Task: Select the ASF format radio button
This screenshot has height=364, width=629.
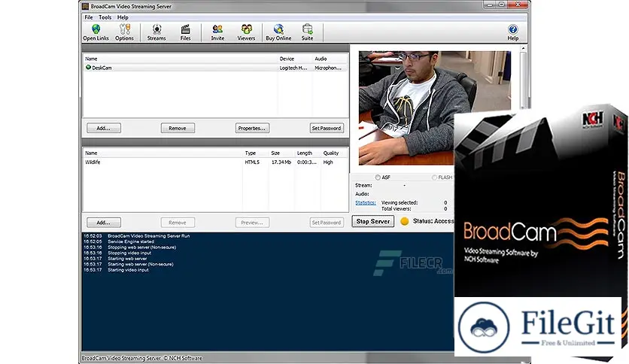Action: (x=378, y=177)
